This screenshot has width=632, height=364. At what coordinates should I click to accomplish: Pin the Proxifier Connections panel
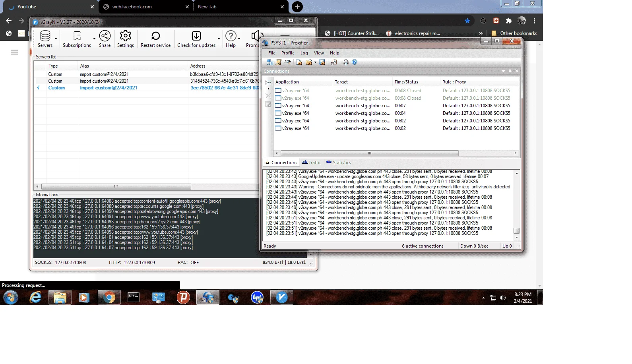(x=510, y=71)
